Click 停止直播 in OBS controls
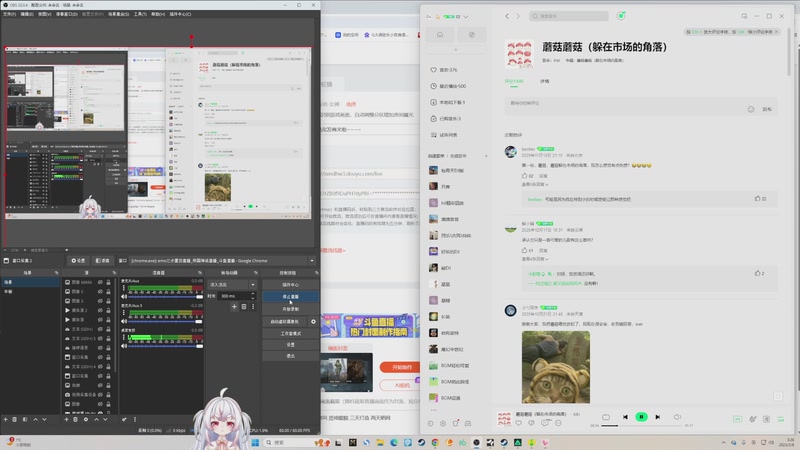The width and height of the screenshot is (800, 450). tap(291, 296)
